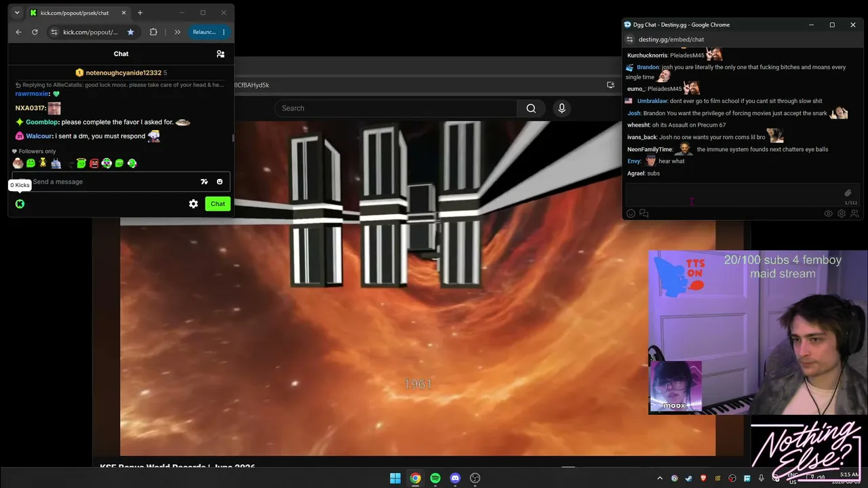Image resolution: width=868 pixels, height=488 pixels.
Task: Click the Brave icon in system tray
Action: pos(703,478)
